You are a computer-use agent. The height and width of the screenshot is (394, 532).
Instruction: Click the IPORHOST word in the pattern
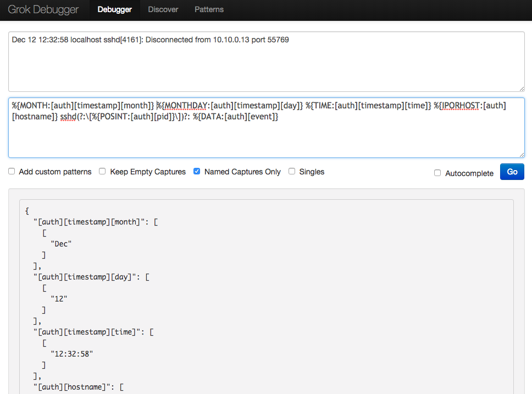[x=461, y=106]
